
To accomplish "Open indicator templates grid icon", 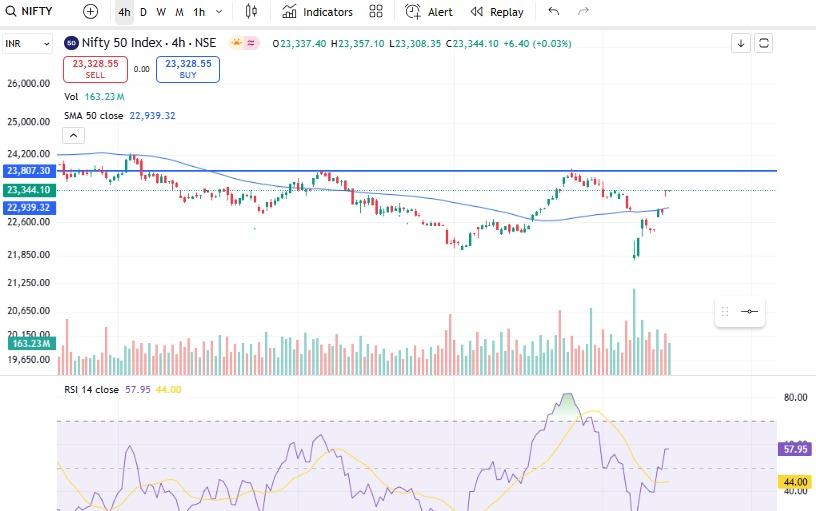I will [x=376, y=11].
